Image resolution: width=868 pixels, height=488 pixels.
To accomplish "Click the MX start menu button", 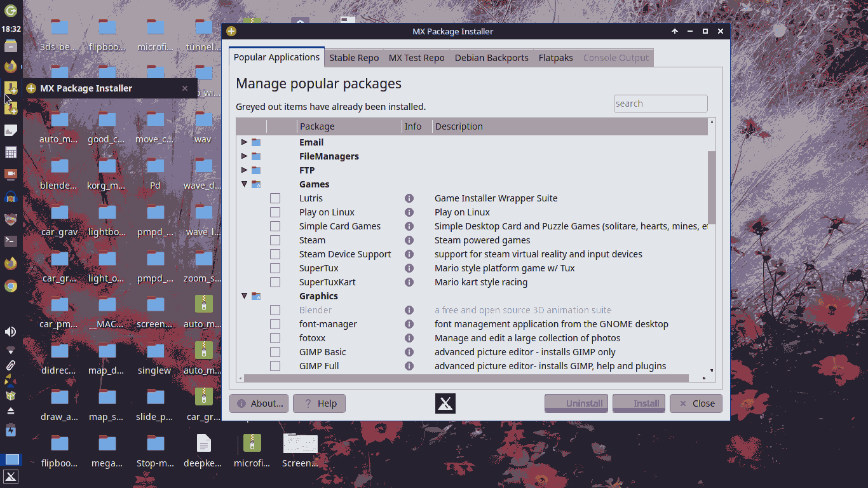I will [11, 477].
